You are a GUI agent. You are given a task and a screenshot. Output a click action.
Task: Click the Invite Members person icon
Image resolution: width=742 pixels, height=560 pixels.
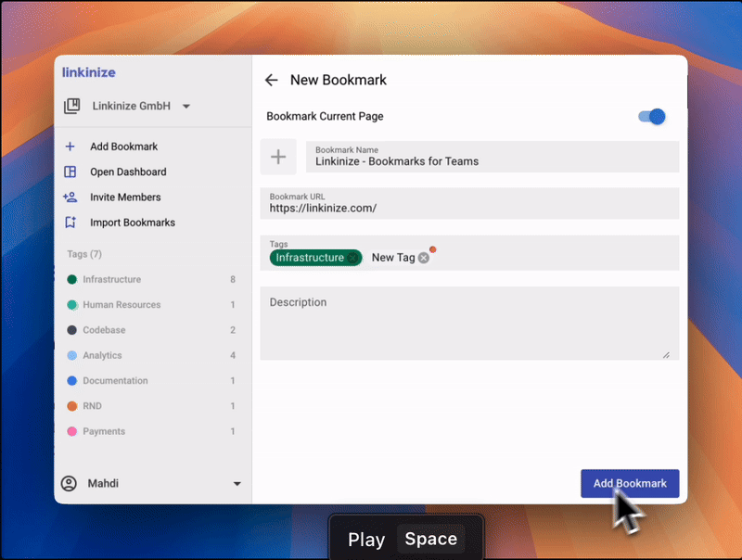(x=70, y=197)
